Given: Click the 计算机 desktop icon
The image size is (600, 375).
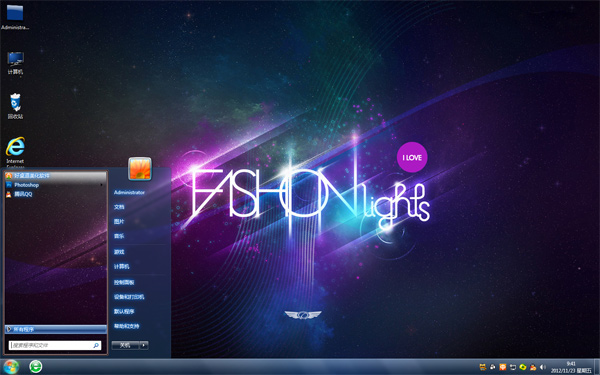Looking at the screenshot, I should coord(15,63).
